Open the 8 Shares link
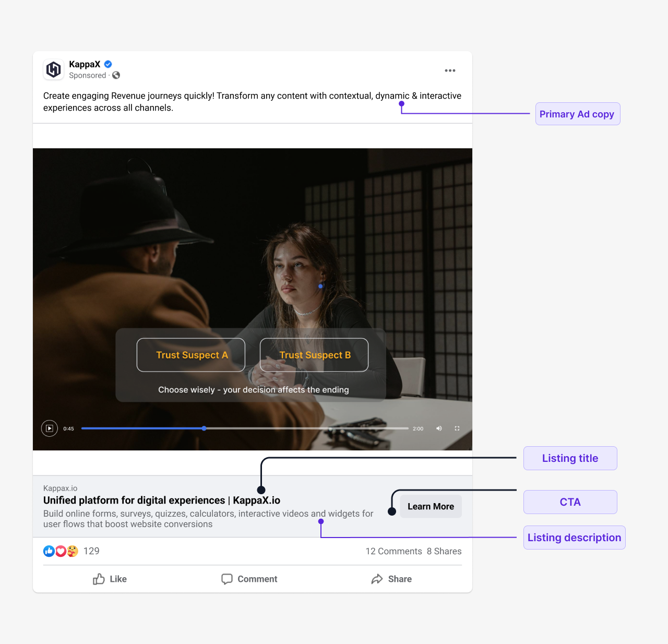668x644 pixels. 444,551
